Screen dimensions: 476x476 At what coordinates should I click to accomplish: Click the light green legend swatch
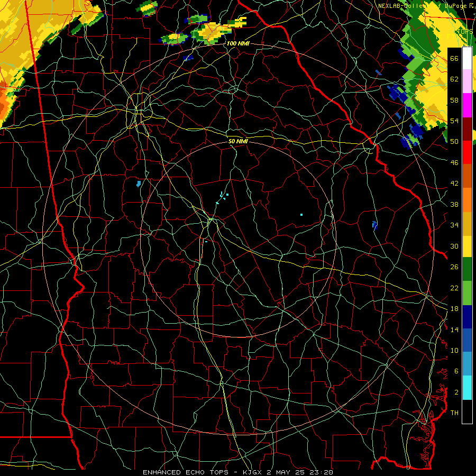pos(467,293)
